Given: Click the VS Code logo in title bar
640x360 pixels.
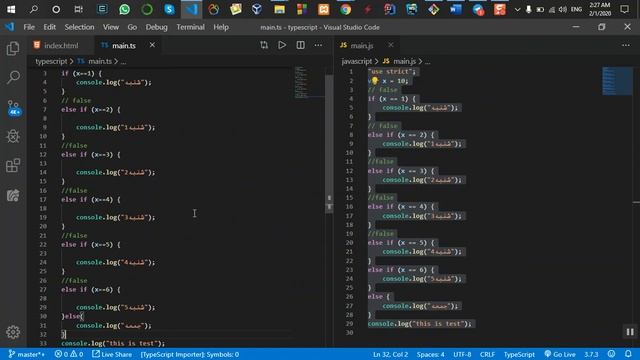Looking at the screenshot, I should coord(9,27).
